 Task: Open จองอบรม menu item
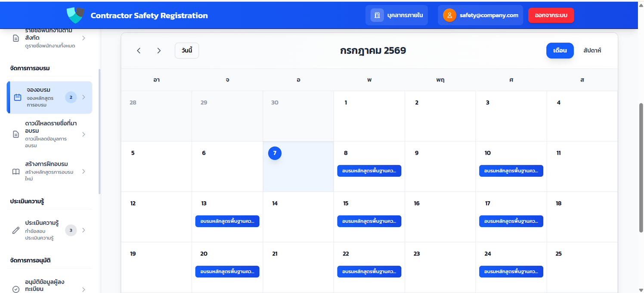50,97
